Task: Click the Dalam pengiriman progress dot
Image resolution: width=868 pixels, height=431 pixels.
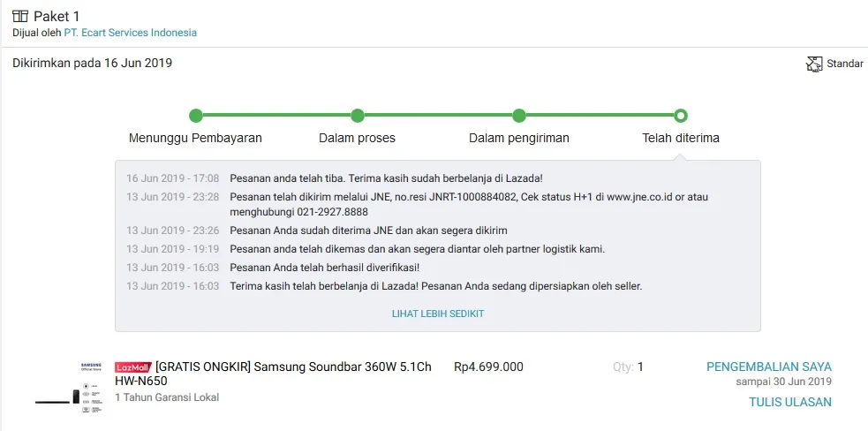Action: point(519,116)
